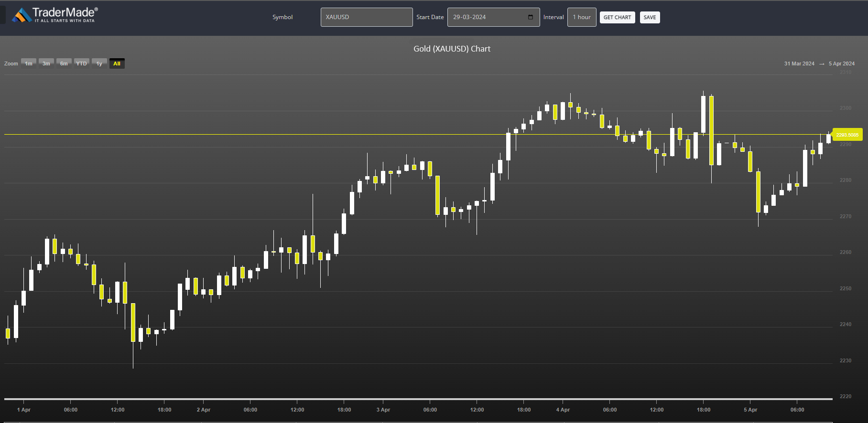
Task: Click the Zoom label
Action: click(x=11, y=63)
